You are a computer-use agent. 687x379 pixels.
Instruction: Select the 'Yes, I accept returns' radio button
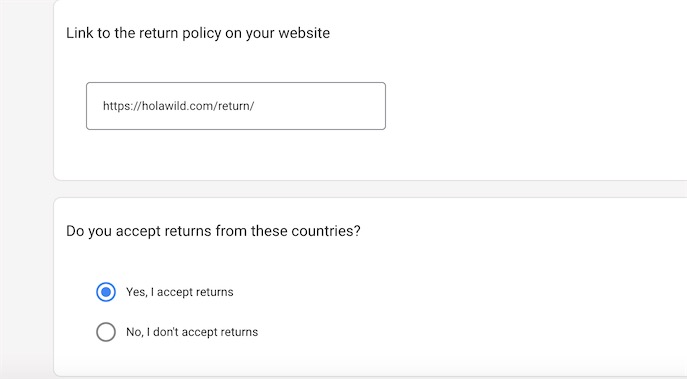(x=106, y=292)
